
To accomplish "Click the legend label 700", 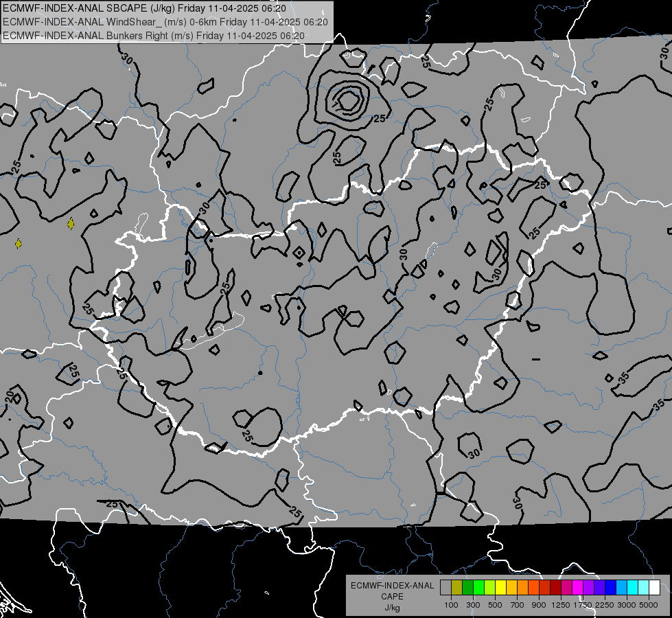I will [518, 605].
